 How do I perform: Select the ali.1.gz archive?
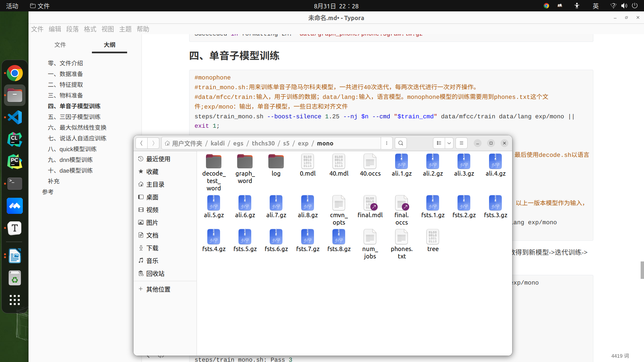click(401, 165)
